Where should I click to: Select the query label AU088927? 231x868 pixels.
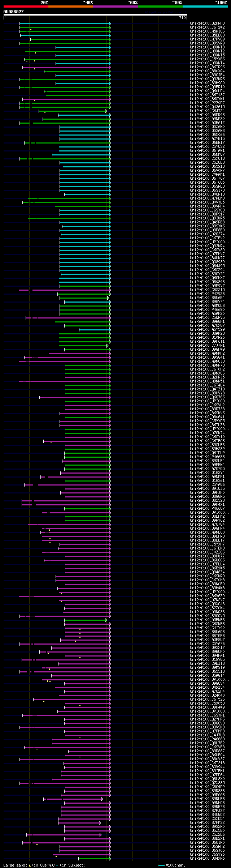click(14, 12)
